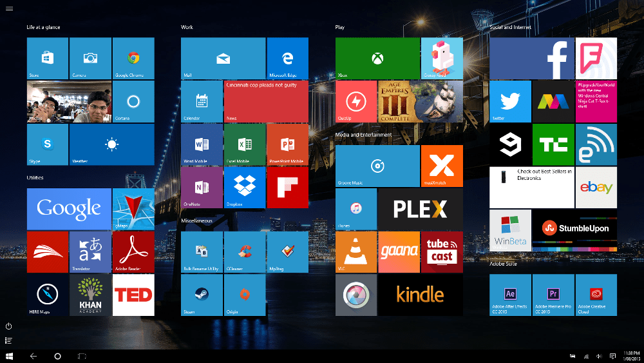Open the Twitter tile
Screen dimensions: 644x363
pyautogui.click(x=511, y=101)
